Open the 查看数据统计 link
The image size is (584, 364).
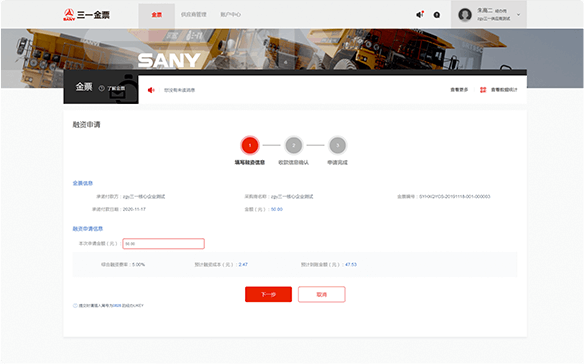coord(504,90)
